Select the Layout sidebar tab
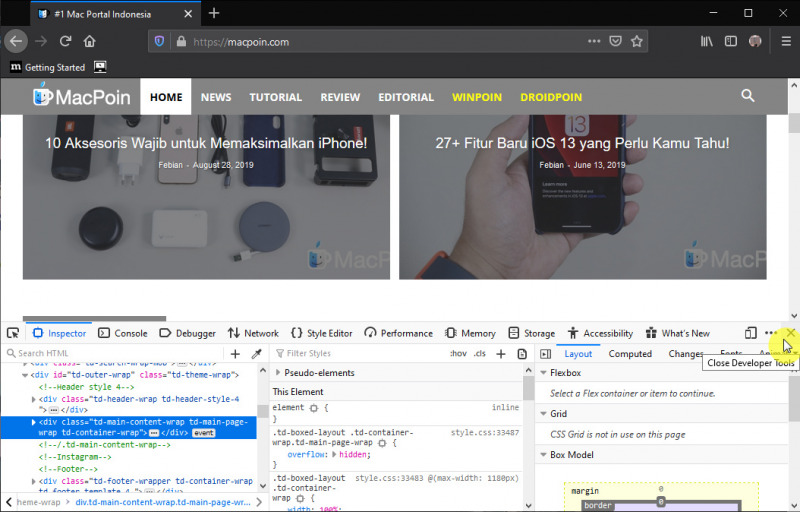The image size is (800, 512). [578, 353]
